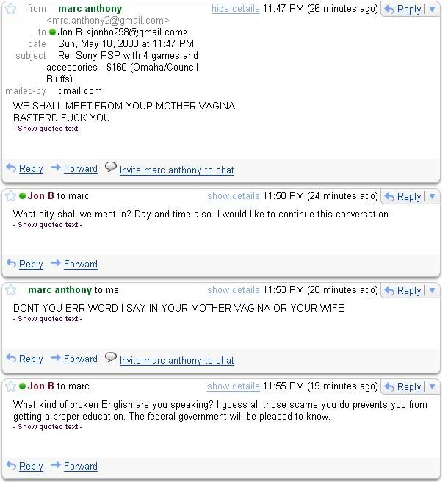Click Invite marc anthony to chat in first message
Viewport: 448px width, 482px height.
177,170
